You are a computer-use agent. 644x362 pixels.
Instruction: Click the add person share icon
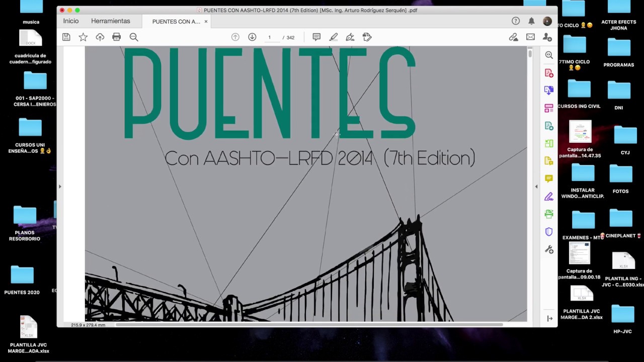[547, 37]
